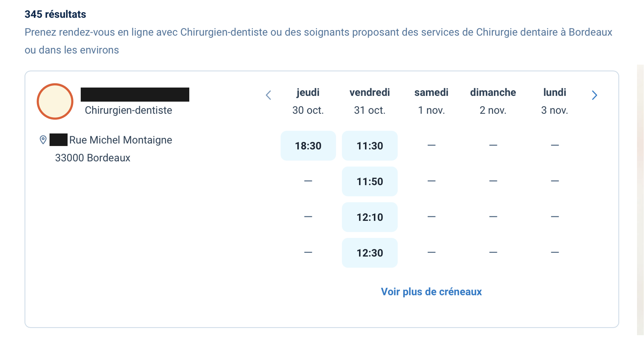Show previous days in the availability calendar
Viewport: 644px width, 341px height.
[x=268, y=95]
